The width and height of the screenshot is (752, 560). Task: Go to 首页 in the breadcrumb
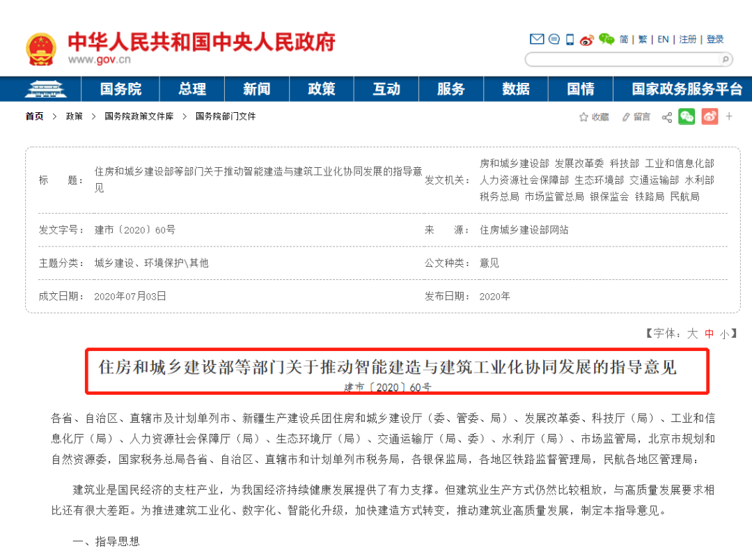pyautogui.click(x=35, y=116)
